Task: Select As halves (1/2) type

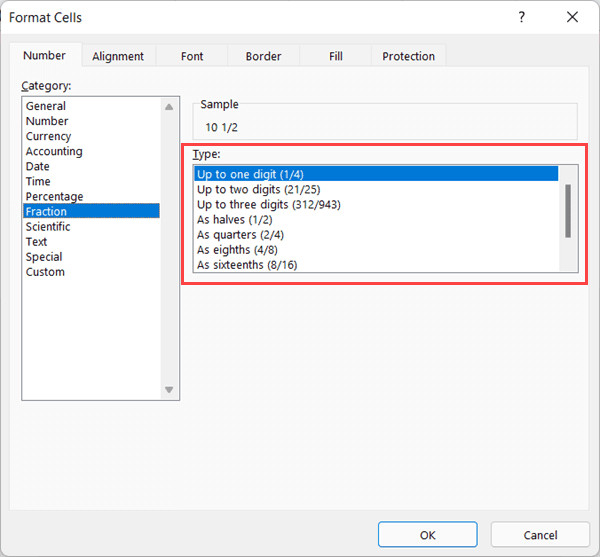Action: pyautogui.click(x=235, y=220)
